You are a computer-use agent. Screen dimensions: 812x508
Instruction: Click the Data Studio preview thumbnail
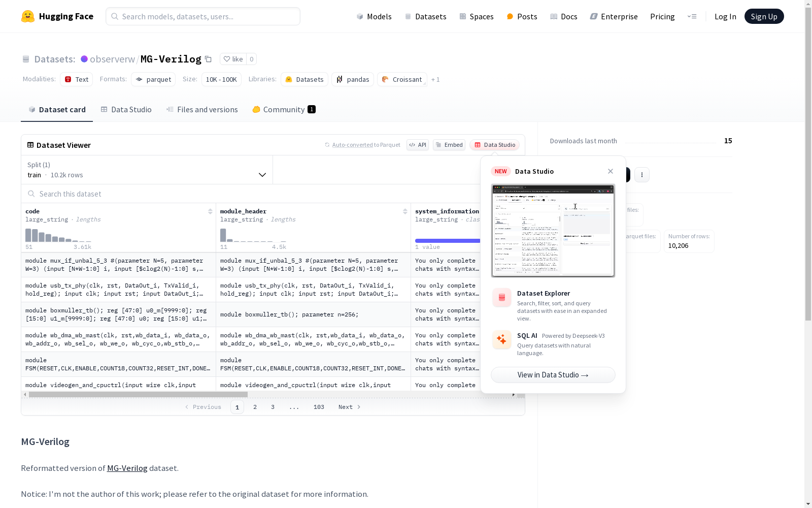[553, 231]
